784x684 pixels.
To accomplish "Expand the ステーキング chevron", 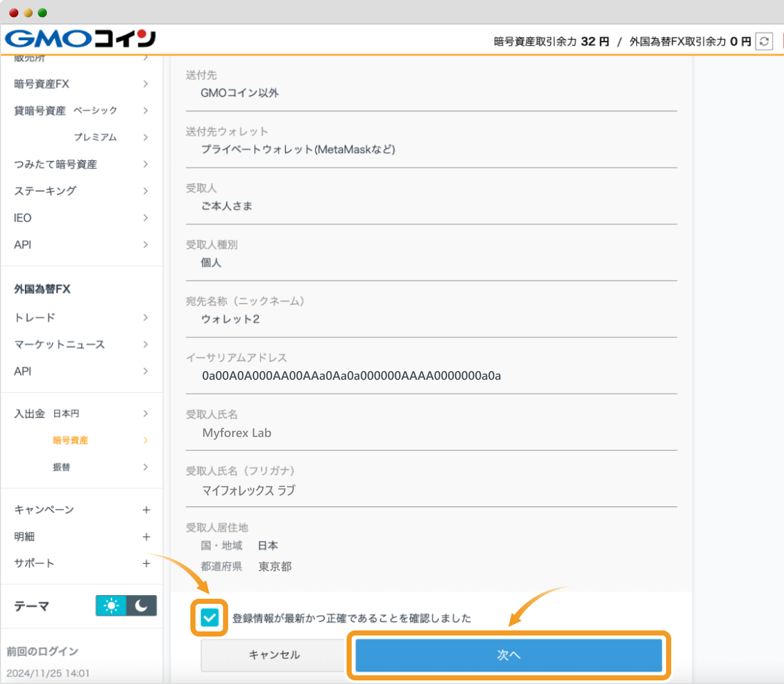I will [145, 191].
